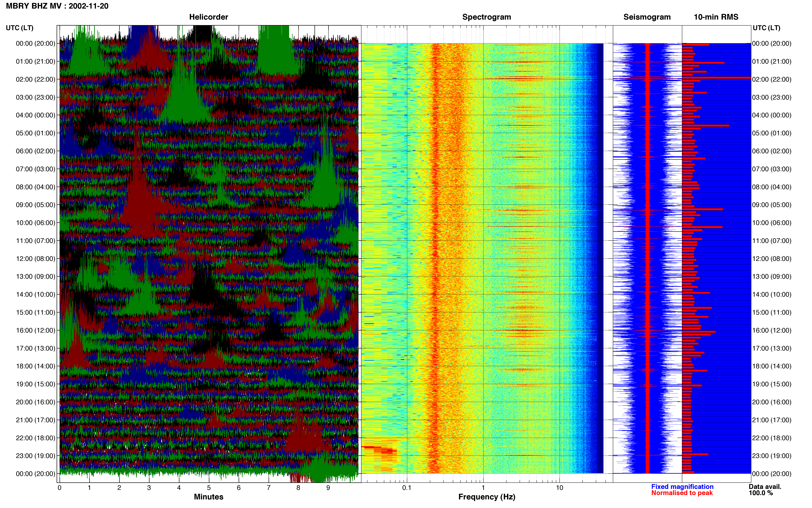Click minute tick label '3' under helicorder
The image size is (812, 508).
[149, 488]
